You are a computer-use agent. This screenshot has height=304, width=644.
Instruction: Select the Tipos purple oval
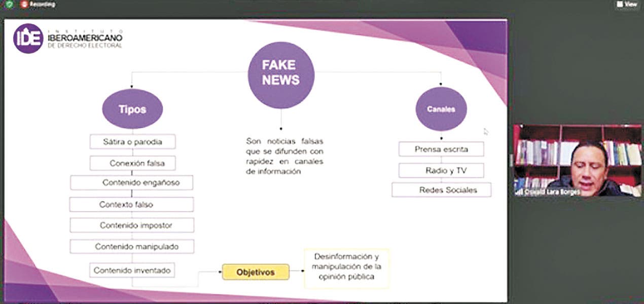(132, 109)
